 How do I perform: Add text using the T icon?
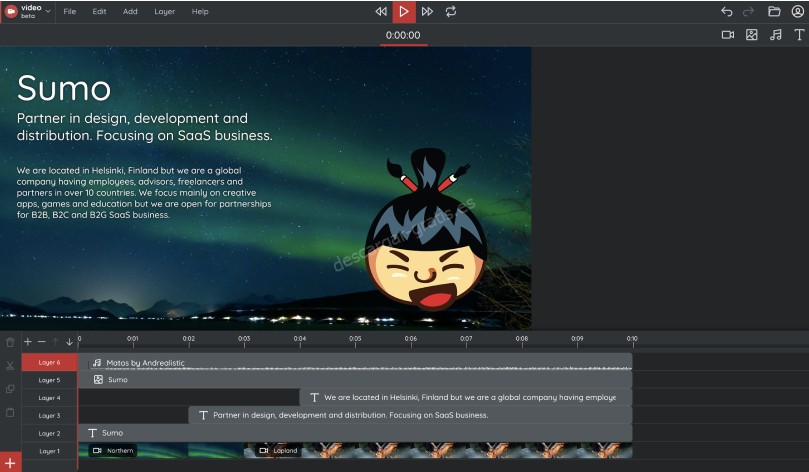coord(799,35)
